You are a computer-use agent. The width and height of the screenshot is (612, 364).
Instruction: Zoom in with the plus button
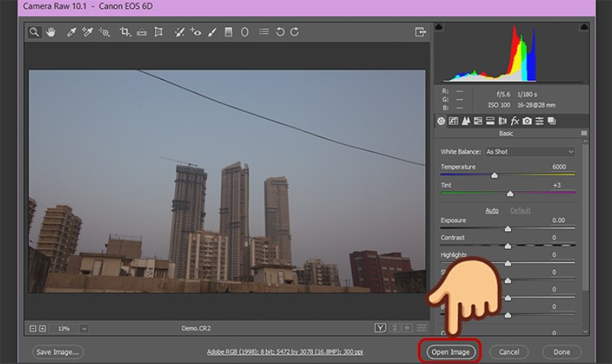point(43,329)
